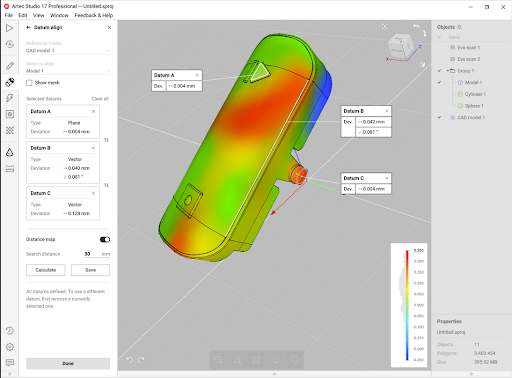Screen dimensions: 512x378
Task: Select the Editor pencil icon
Action: pos(10,66)
